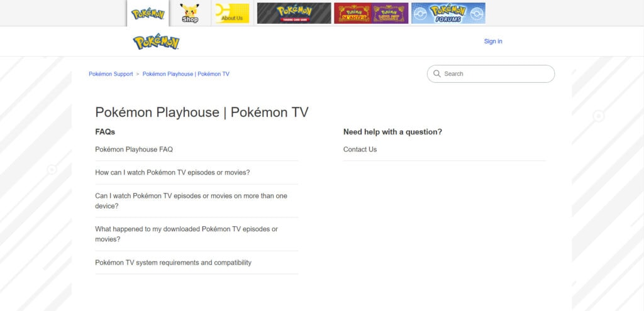Select the FAQs section heading
The image size is (644, 311).
coord(105,132)
